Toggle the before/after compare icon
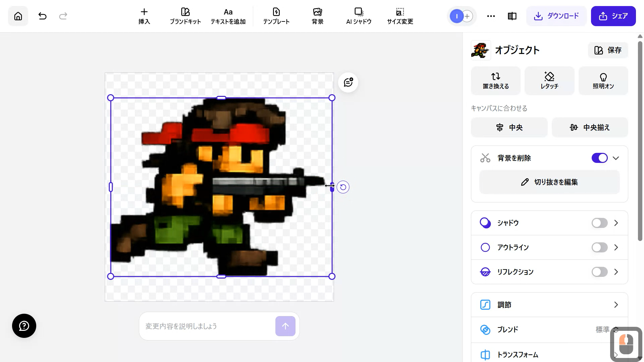644x362 pixels. pyautogui.click(x=512, y=16)
